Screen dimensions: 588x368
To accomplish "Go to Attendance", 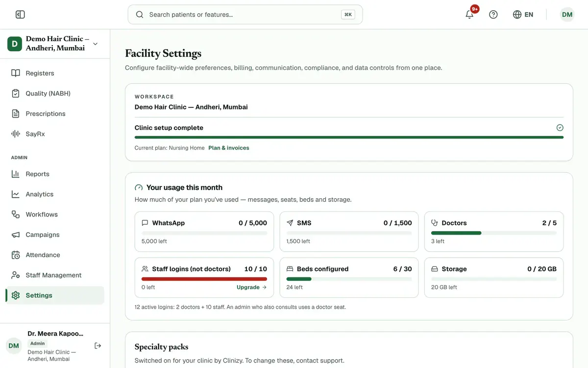I will (x=55, y=255).
